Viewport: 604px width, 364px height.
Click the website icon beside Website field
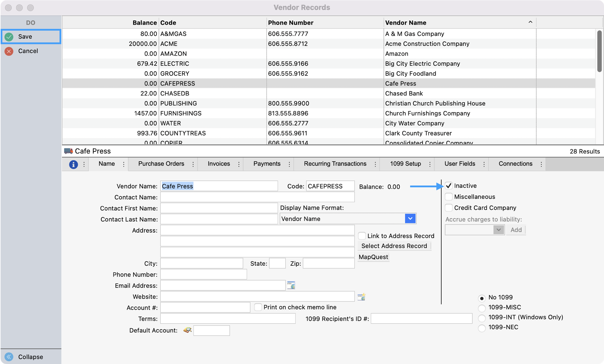362,297
